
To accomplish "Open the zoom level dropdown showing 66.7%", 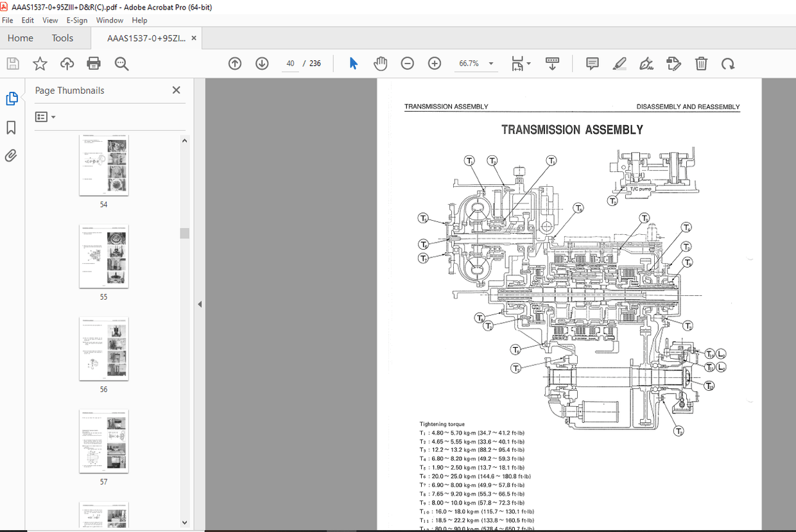I will point(490,64).
